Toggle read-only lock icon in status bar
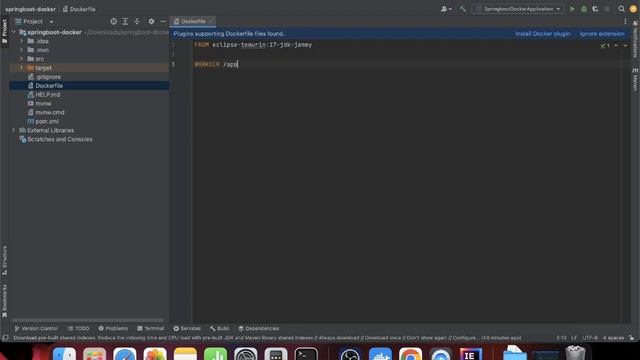The width and height of the screenshot is (640, 360). point(631,338)
